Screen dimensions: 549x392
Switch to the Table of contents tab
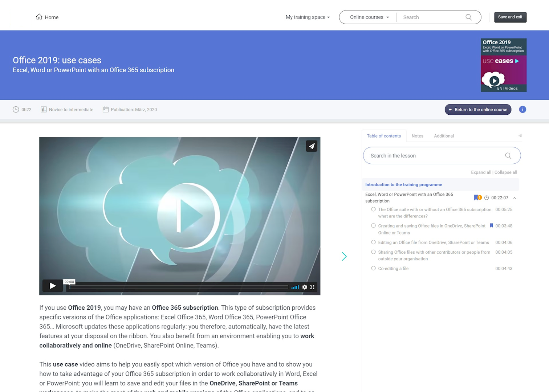pyautogui.click(x=384, y=136)
